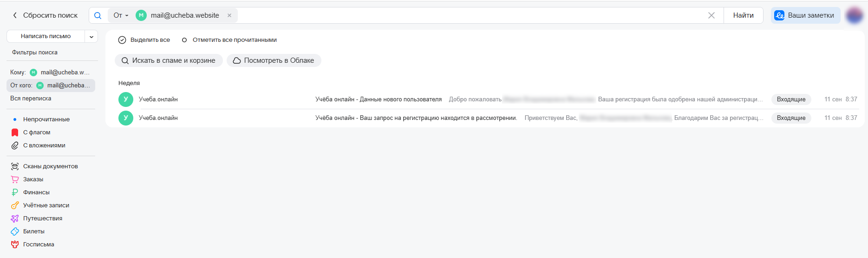Open Госписьма category
The height and width of the screenshot is (258, 868).
(15, 245)
